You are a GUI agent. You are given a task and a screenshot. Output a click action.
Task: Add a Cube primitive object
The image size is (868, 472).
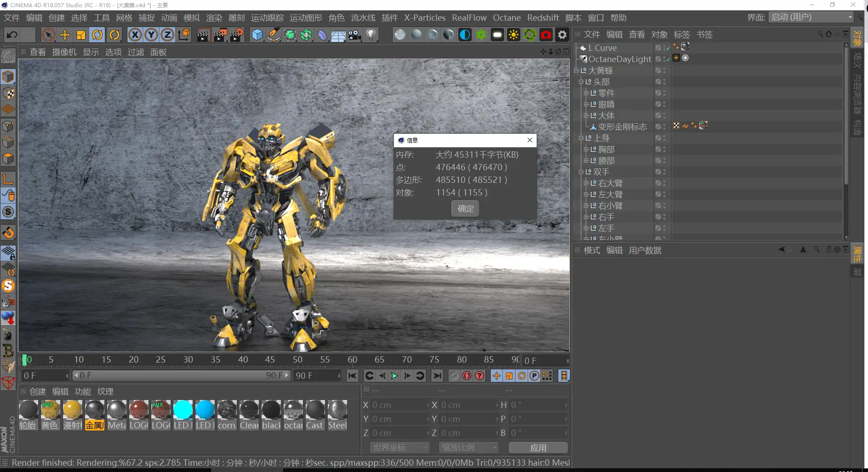click(257, 35)
